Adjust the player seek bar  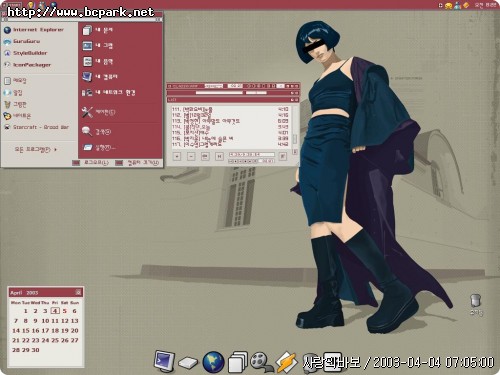tap(219, 93)
